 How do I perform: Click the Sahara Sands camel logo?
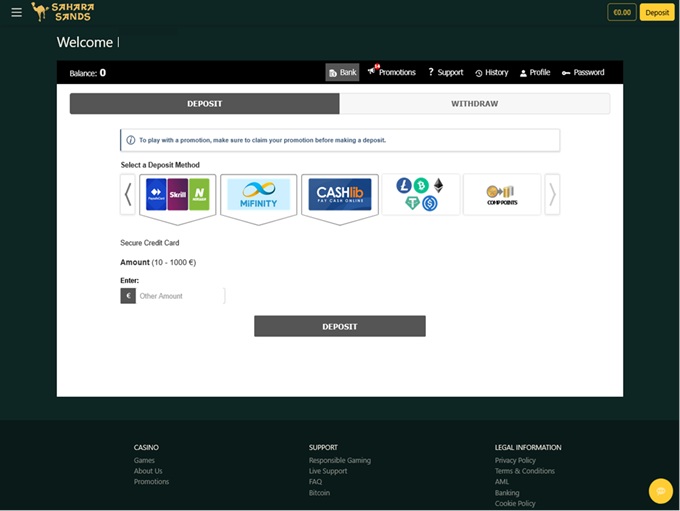(x=61, y=12)
